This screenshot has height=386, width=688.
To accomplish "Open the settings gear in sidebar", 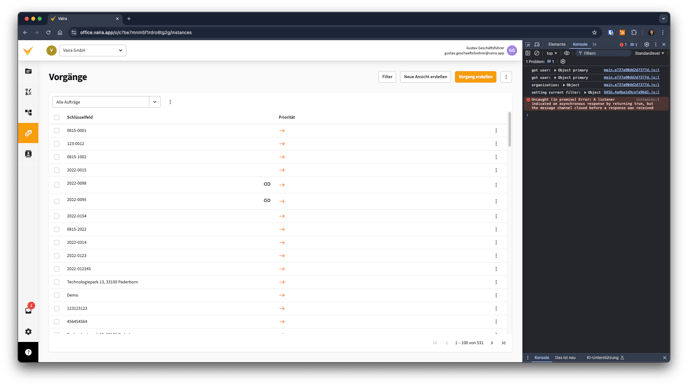I will 28,332.
